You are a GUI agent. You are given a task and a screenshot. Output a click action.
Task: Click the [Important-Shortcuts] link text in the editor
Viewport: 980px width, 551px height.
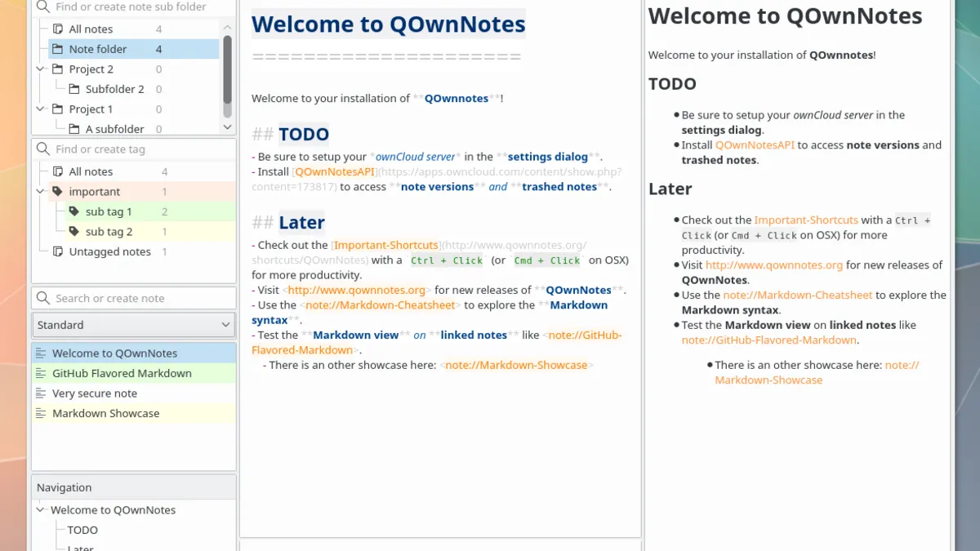[x=385, y=246]
